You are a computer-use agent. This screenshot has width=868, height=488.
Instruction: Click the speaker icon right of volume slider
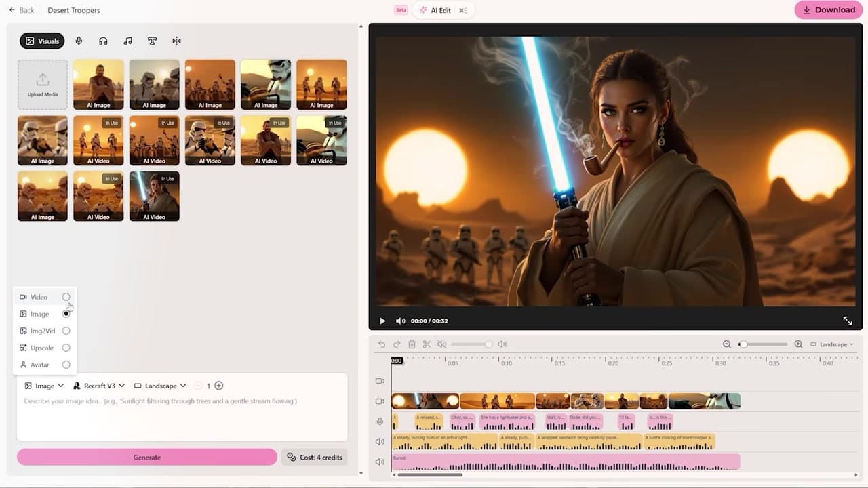(x=502, y=344)
